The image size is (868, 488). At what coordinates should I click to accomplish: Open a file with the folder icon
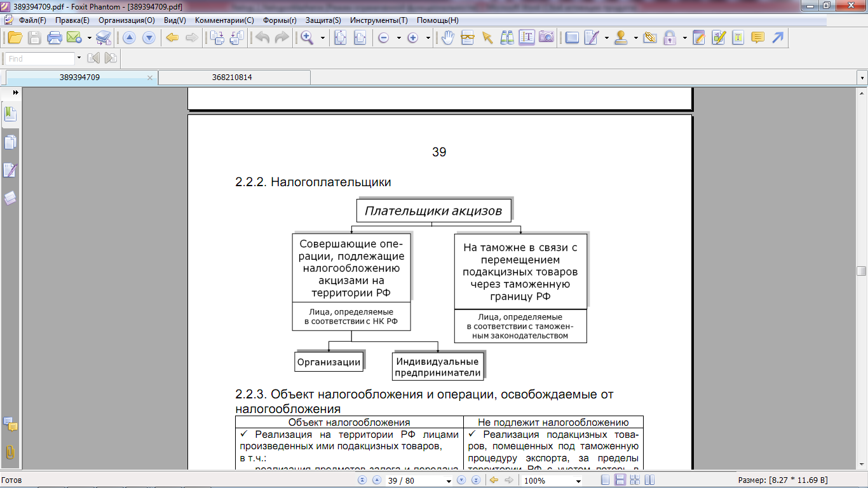[15, 37]
